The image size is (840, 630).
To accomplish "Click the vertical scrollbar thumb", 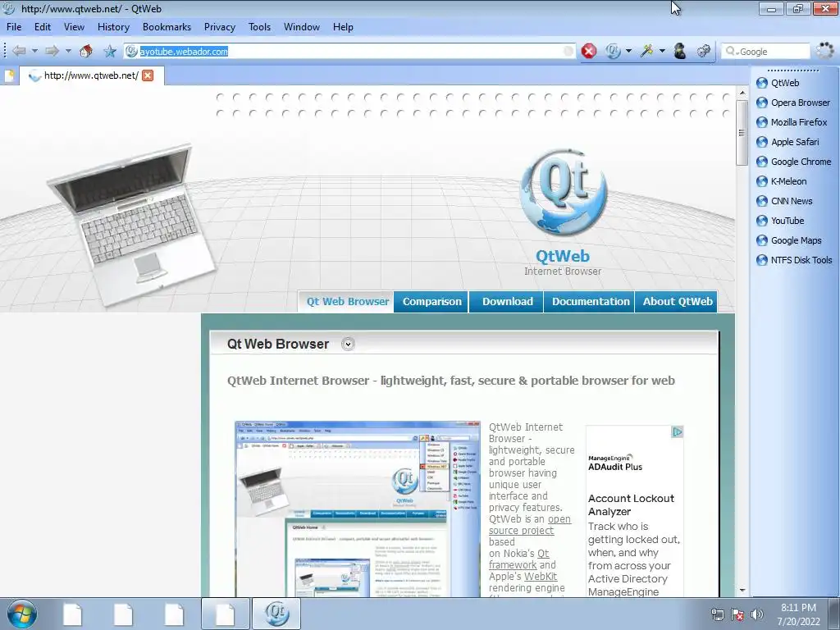I will click(742, 132).
